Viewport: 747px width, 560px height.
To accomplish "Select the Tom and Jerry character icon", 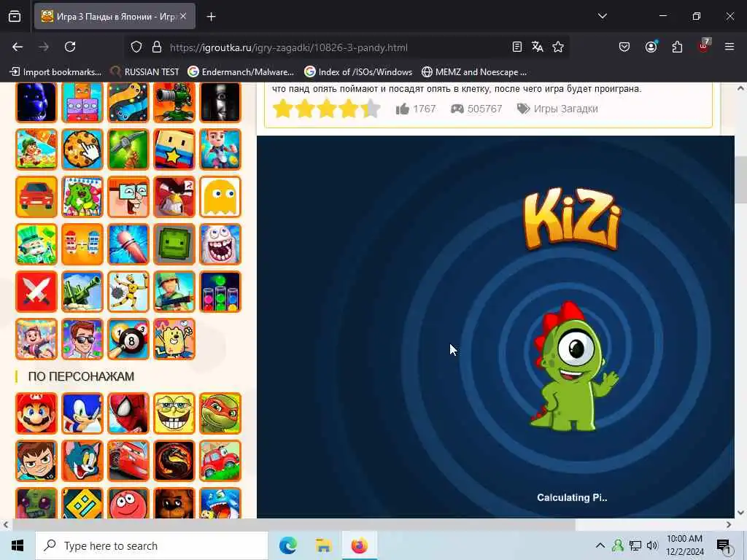I will pos(82,461).
